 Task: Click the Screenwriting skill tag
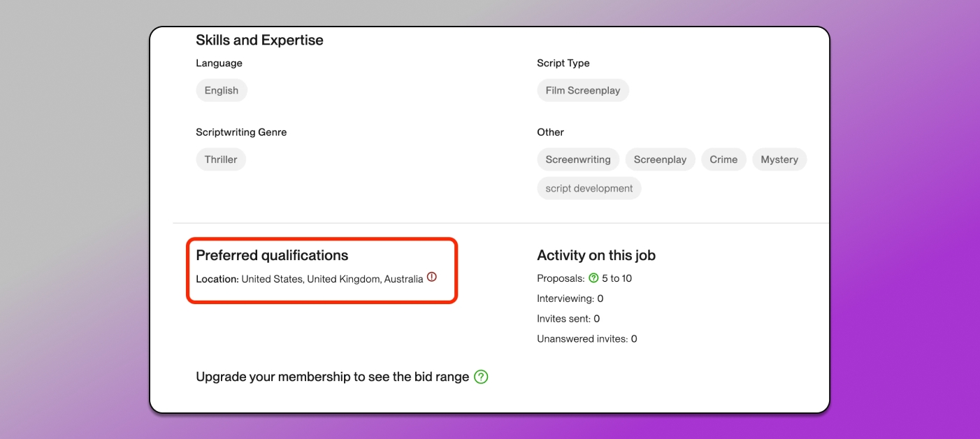tap(577, 159)
